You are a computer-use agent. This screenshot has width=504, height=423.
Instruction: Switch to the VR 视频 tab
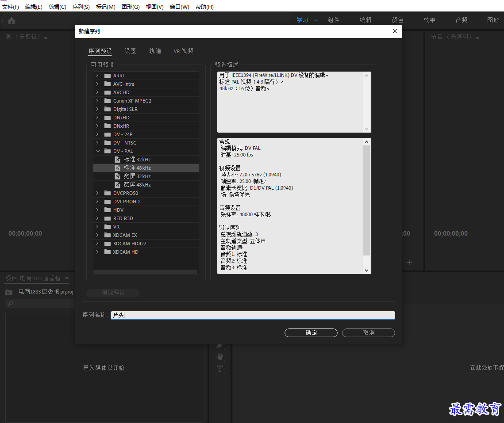coord(183,51)
